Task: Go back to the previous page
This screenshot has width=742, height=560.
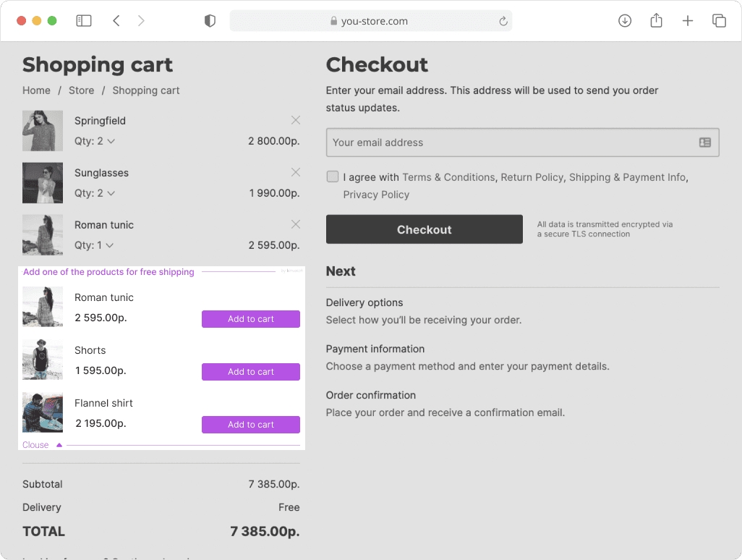Action: pos(116,21)
